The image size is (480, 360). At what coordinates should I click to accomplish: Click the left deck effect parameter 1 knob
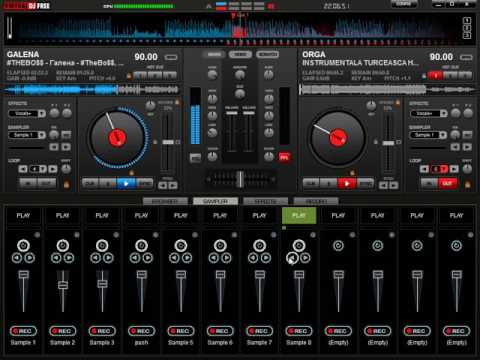tap(55, 113)
